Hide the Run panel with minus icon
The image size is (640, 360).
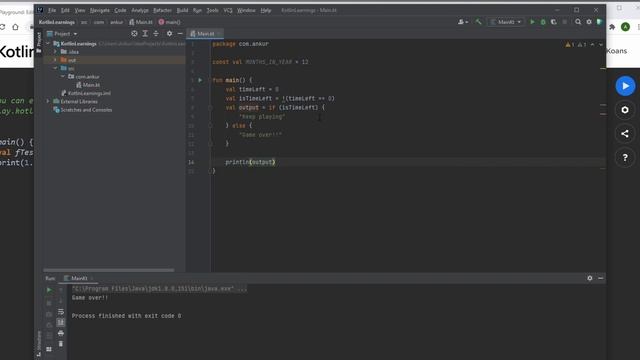[600, 278]
